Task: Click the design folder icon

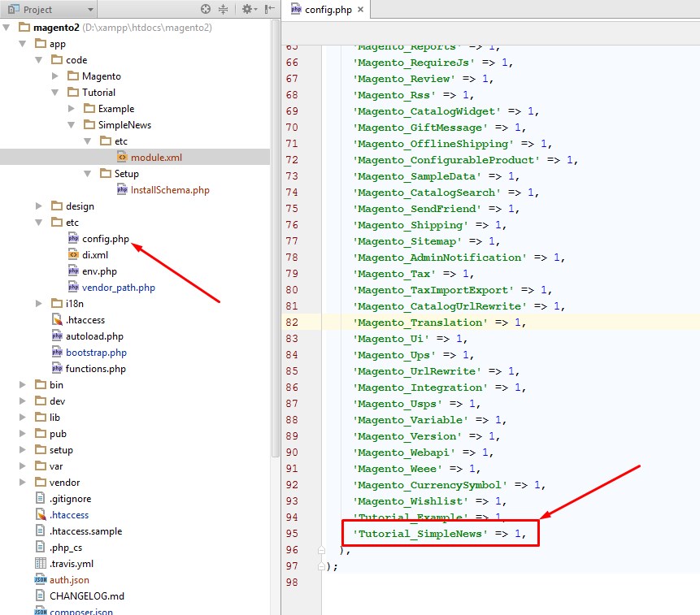Action: [57, 206]
